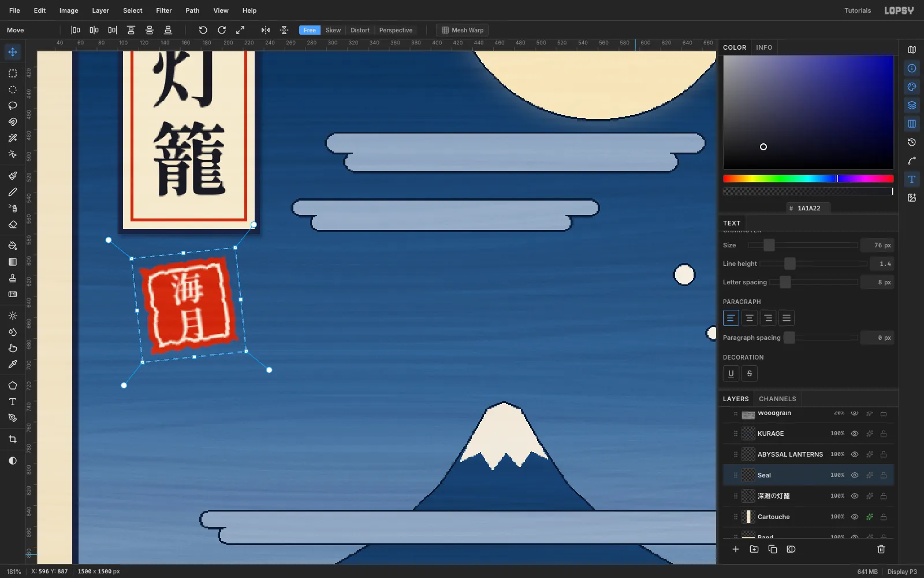
Task: Switch to the Info tab
Action: (764, 47)
